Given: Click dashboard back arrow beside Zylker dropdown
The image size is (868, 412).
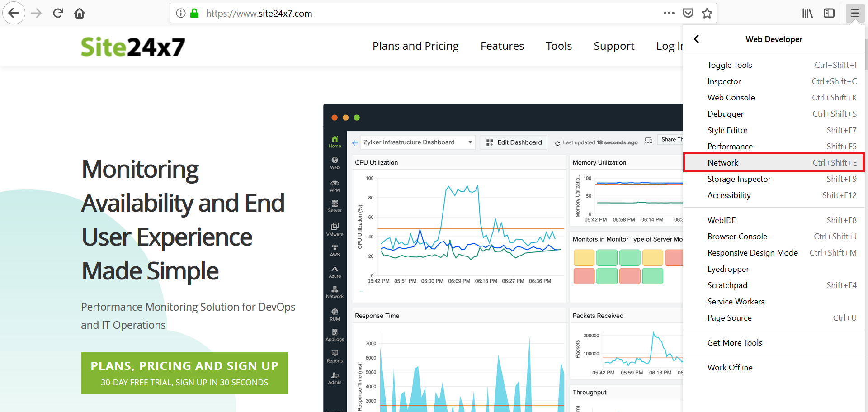Looking at the screenshot, I should pos(355,142).
